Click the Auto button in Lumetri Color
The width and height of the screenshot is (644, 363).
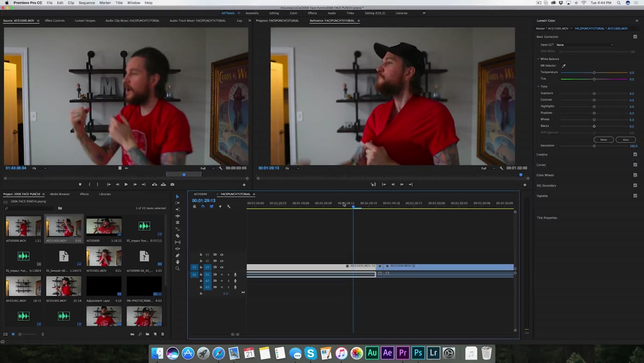click(626, 140)
